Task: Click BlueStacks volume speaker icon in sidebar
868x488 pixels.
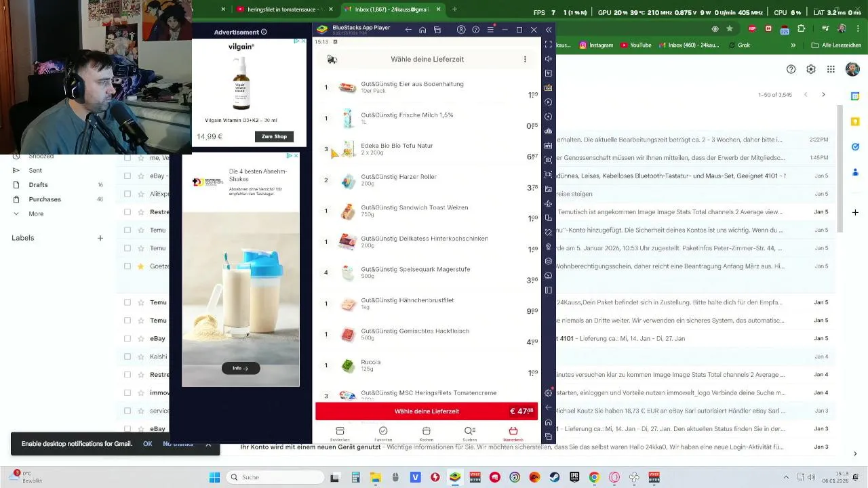Action: pos(549,59)
